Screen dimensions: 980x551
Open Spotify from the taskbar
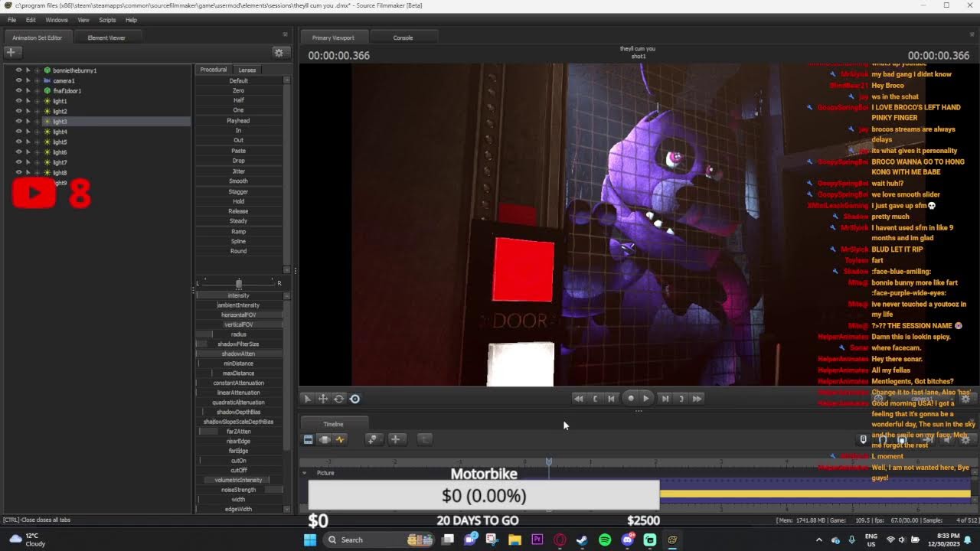pyautogui.click(x=605, y=540)
